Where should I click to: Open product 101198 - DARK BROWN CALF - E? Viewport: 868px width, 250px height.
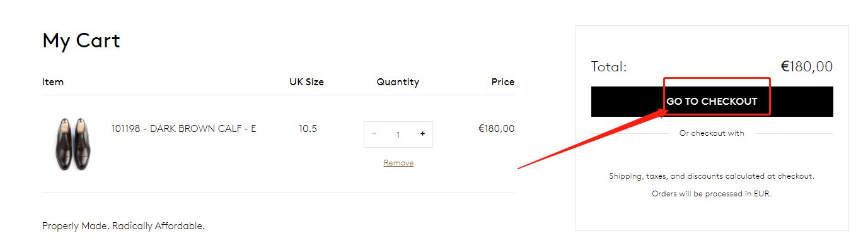click(x=183, y=129)
